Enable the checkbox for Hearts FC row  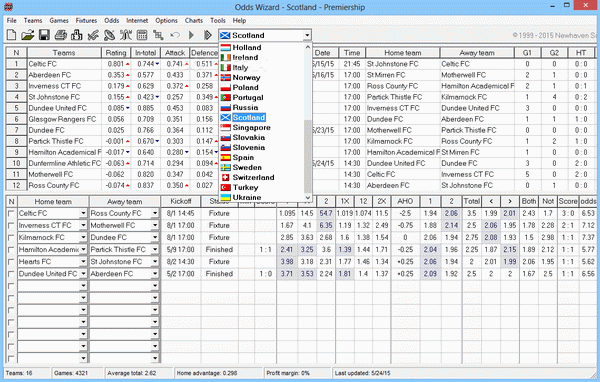(x=11, y=262)
